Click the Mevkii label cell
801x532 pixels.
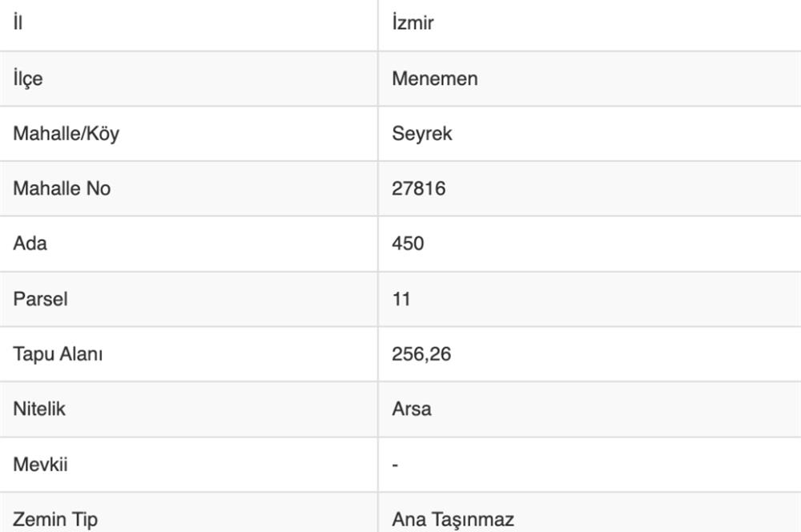[40, 464]
